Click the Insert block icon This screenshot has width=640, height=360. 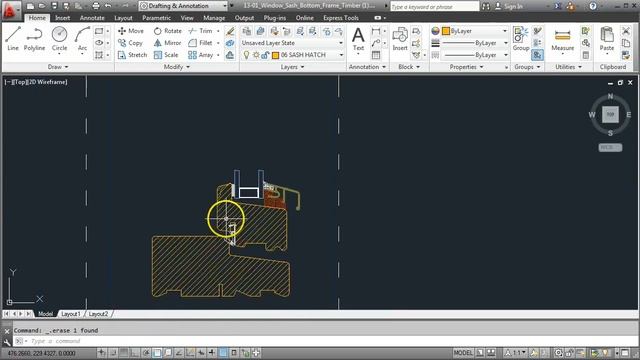click(x=400, y=39)
